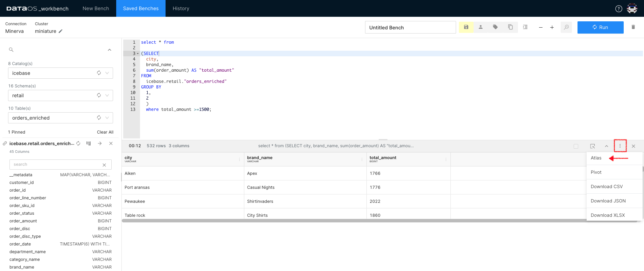The width and height of the screenshot is (644, 271).
Task: Switch to the Saved Benches tab
Action: click(141, 8)
